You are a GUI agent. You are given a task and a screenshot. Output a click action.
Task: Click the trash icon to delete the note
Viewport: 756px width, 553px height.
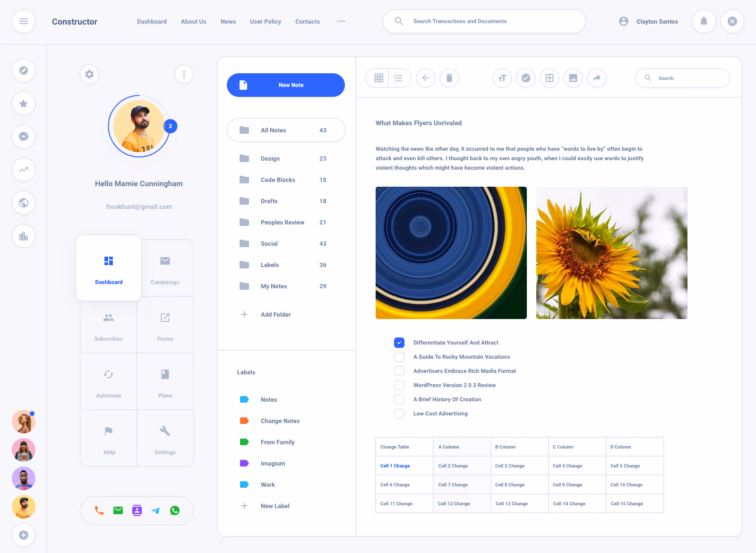click(449, 78)
